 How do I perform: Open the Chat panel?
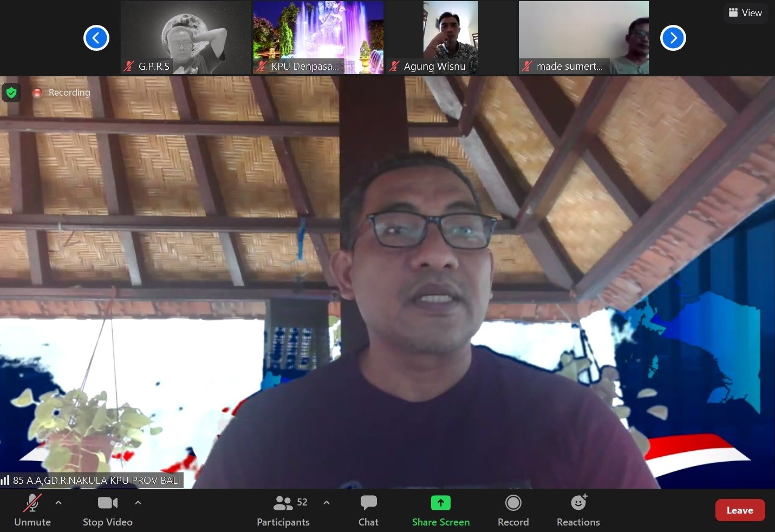pos(368,510)
